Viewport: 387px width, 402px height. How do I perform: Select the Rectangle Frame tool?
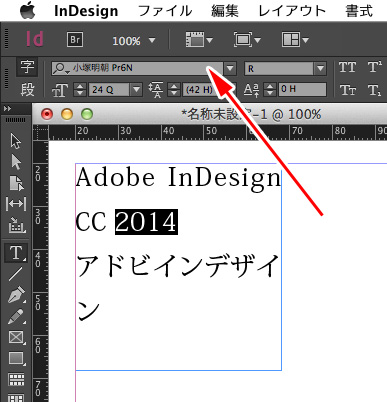tap(16, 337)
